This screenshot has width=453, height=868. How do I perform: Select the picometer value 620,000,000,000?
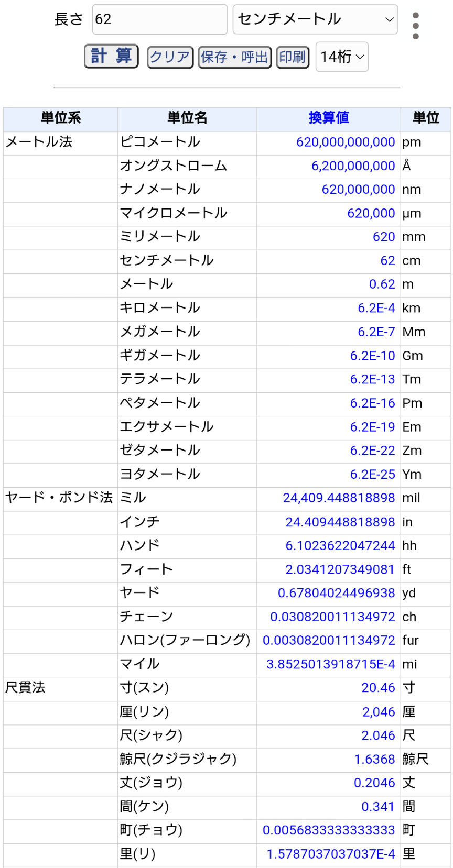(x=345, y=142)
